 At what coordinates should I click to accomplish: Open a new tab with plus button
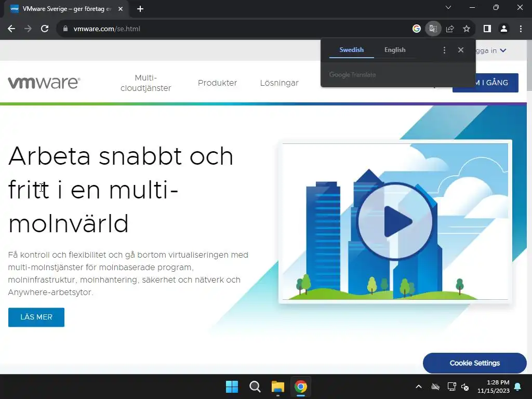(140, 9)
